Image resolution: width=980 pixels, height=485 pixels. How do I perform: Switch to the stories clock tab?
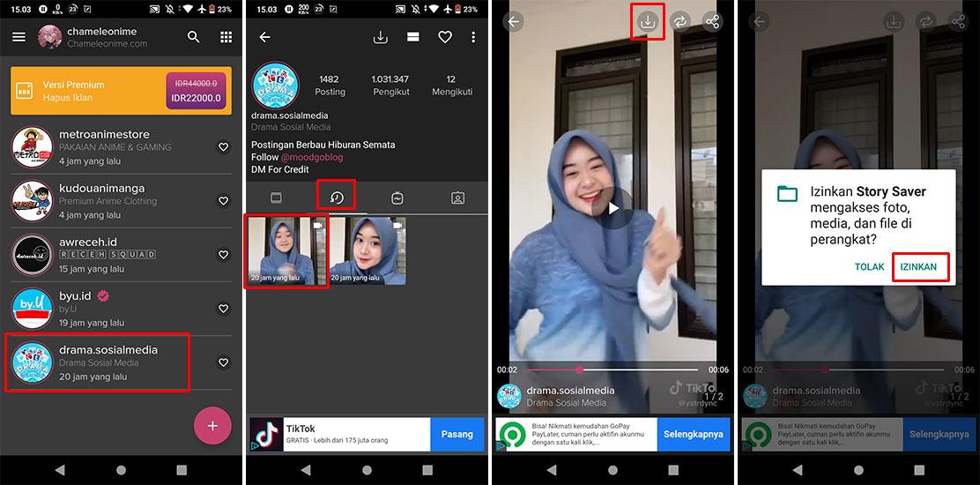[x=337, y=198]
